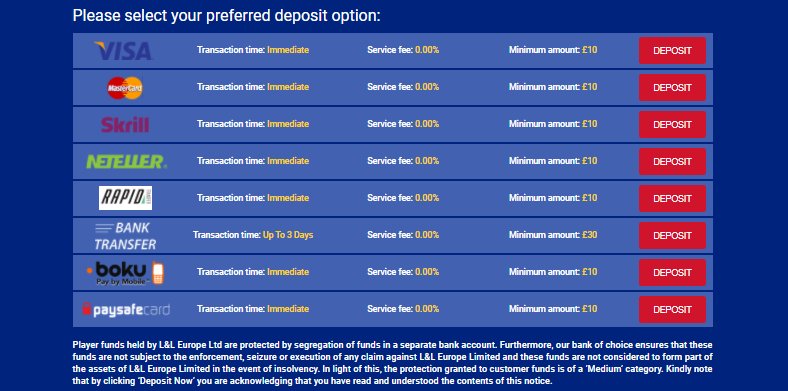Click the £30 minimum amount text

click(589, 235)
